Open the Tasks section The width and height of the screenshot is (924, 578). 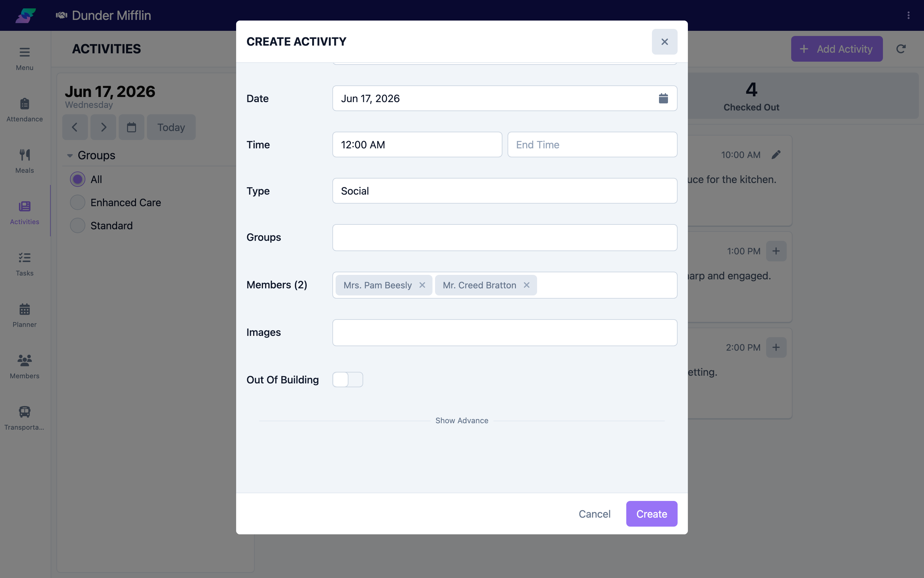(24, 264)
